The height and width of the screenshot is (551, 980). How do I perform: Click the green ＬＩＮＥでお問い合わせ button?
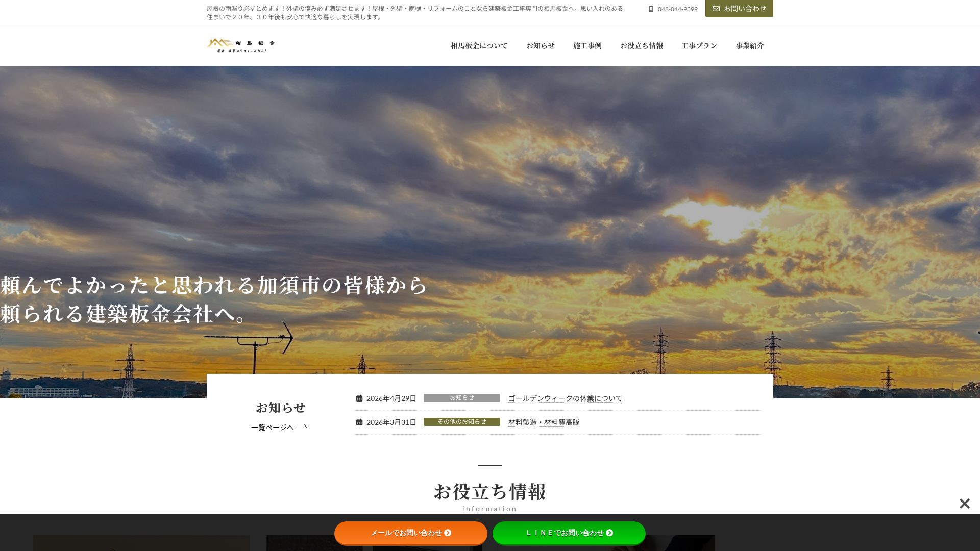coord(569,533)
